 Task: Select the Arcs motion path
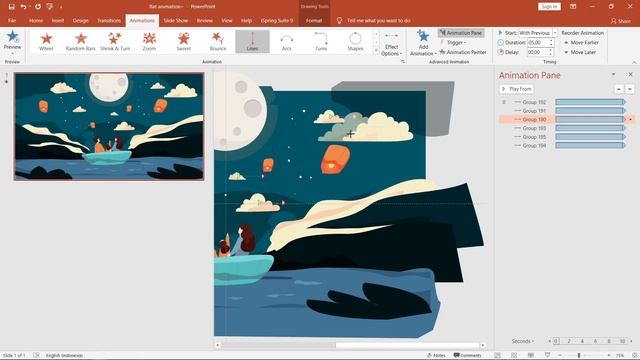click(x=287, y=42)
